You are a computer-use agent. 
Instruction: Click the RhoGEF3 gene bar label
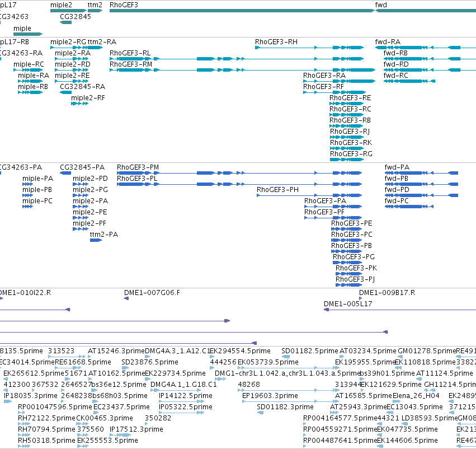pos(124,5)
